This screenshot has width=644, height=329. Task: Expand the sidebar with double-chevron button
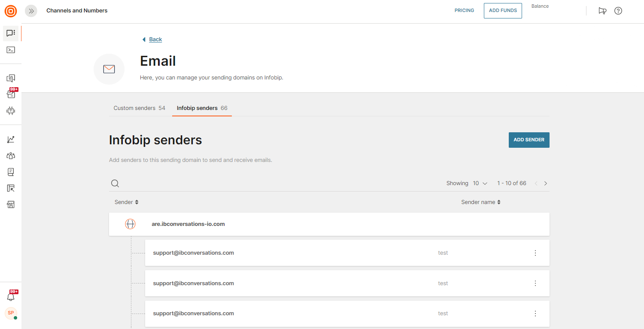[31, 11]
